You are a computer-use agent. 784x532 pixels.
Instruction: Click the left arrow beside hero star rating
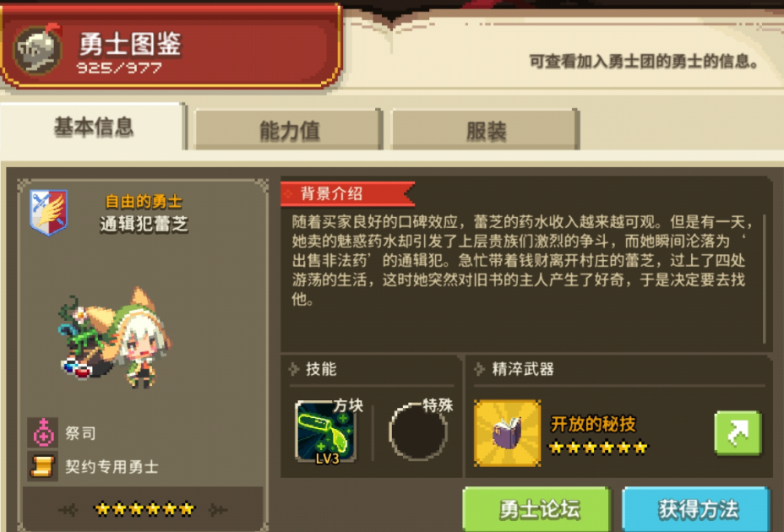coord(68,509)
